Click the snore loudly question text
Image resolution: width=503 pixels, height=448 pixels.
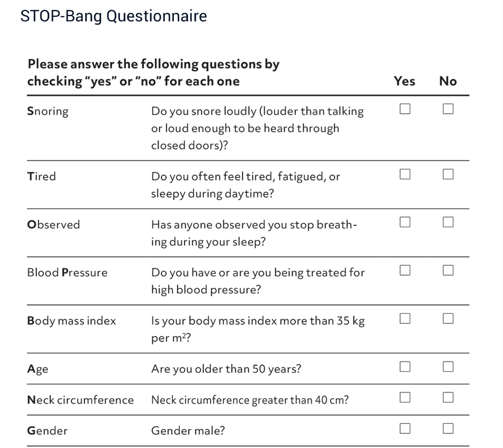[257, 128]
